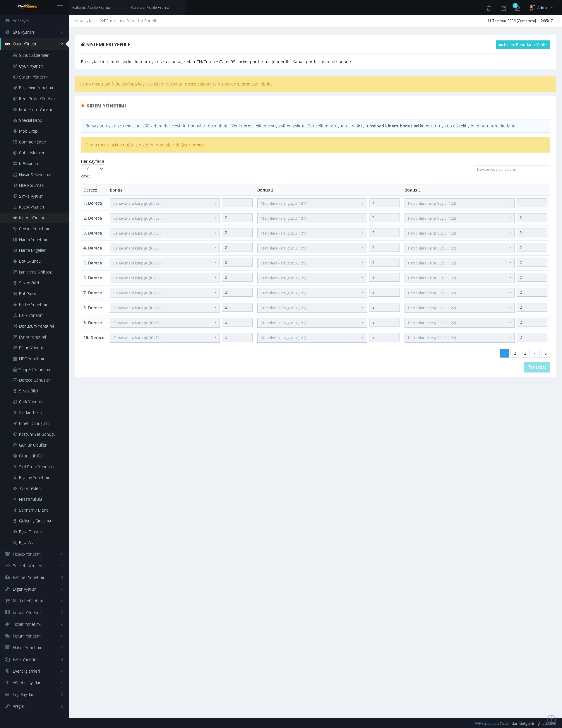Expand the Site Ayarları menu
The height and width of the screenshot is (728, 562).
click(34, 32)
